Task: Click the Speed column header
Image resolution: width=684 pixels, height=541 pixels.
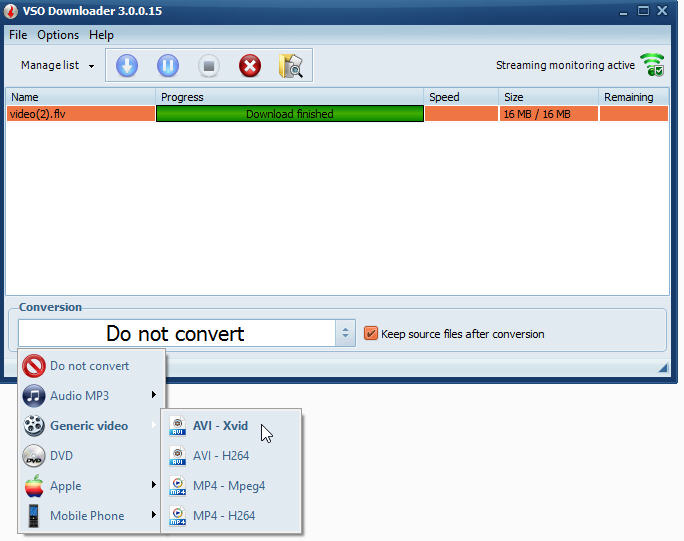Action: click(461, 97)
